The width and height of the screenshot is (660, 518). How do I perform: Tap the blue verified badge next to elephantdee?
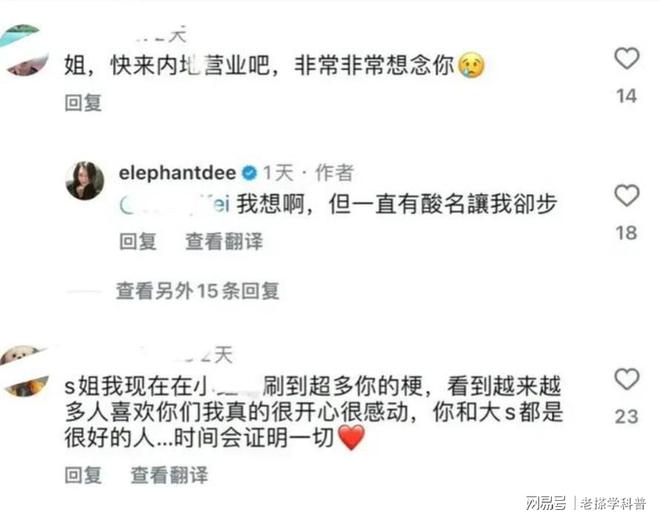[249, 173]
